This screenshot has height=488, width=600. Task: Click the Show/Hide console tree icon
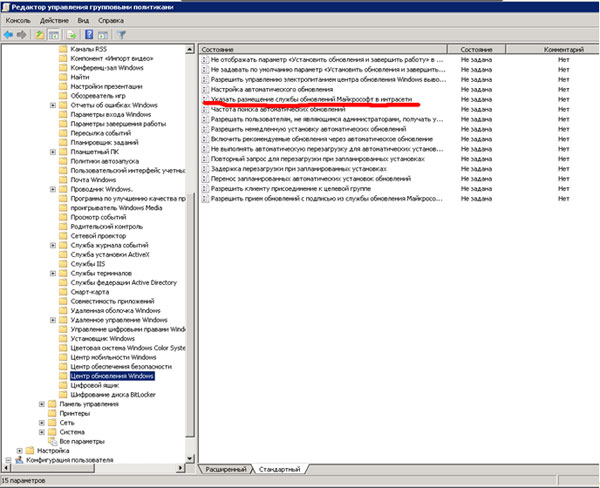tap(56, 34)
